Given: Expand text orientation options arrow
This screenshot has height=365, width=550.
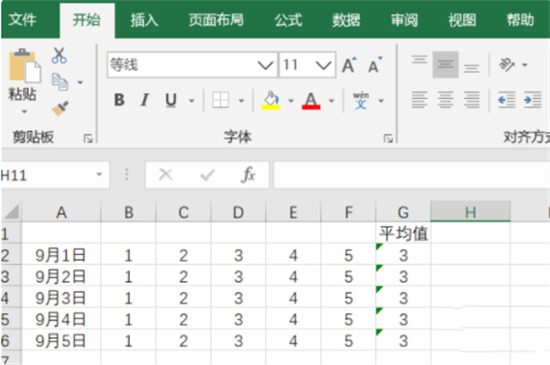Looking at the screenshot, I should tap(524, 65).
